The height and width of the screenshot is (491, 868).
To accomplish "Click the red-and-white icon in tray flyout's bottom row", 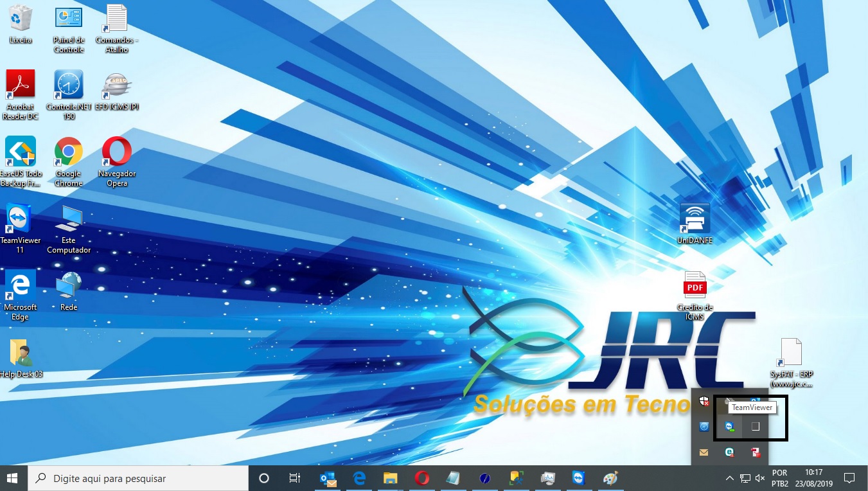I will 756,452.
